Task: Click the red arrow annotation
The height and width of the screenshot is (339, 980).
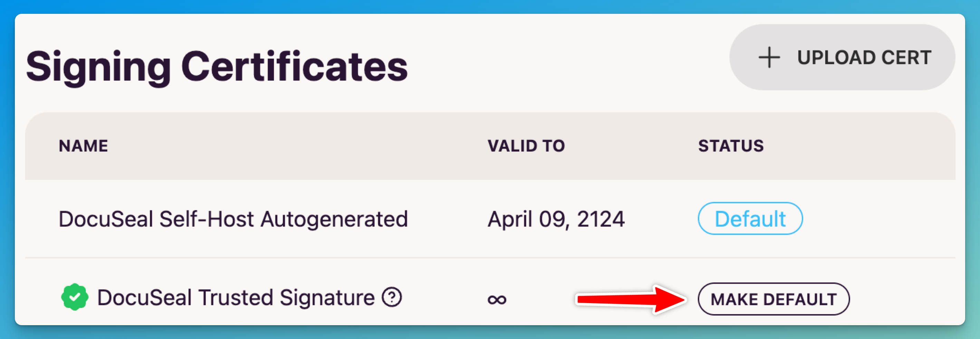Action: coord(632,299)
